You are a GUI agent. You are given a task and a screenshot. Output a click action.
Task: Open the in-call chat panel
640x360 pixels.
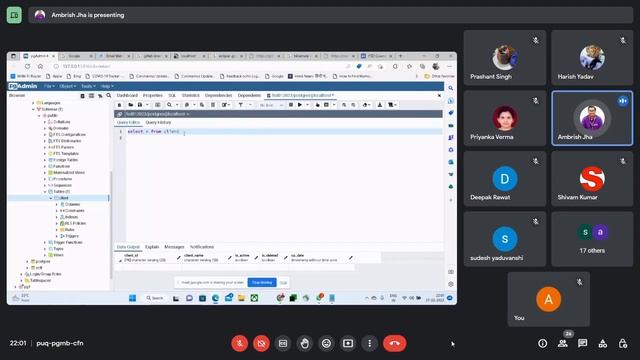tap(582, 343)
